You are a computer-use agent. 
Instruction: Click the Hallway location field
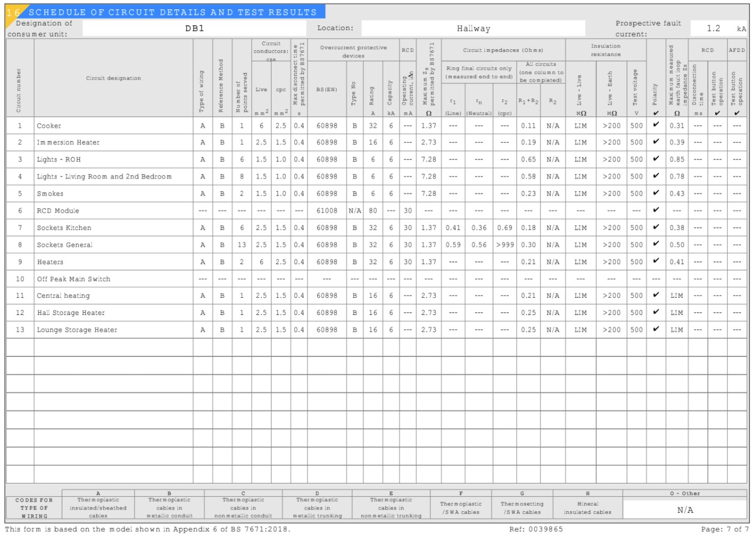[x=473, y=28]
